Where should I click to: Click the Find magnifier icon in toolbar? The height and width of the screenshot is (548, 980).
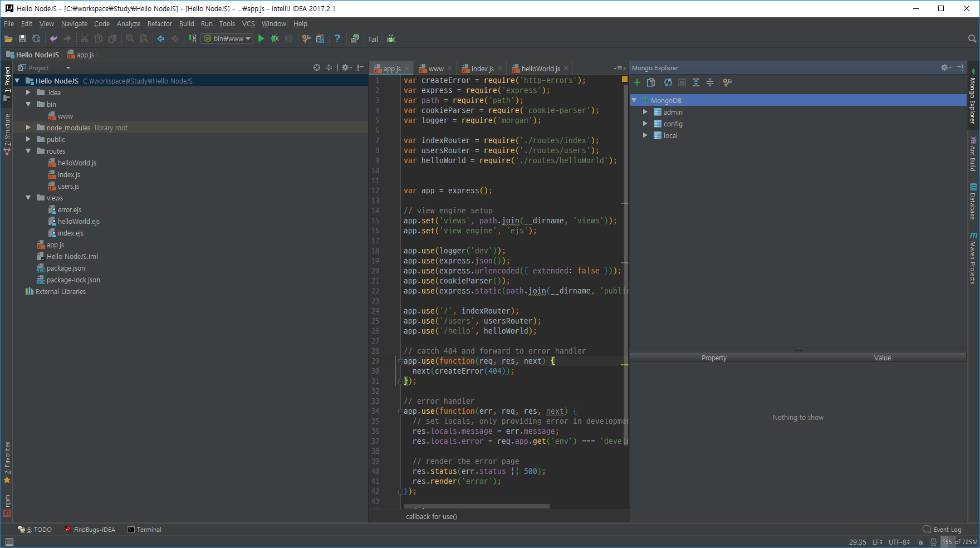coord(130,39)
